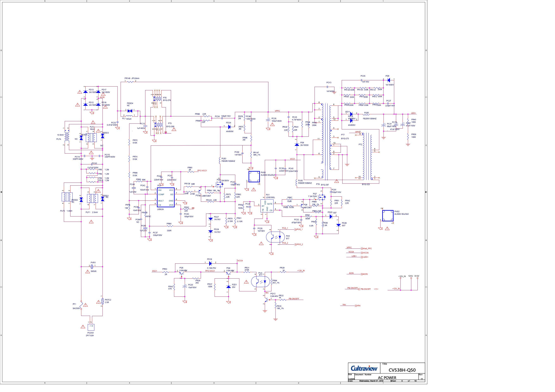
Task: Click the BYQ-273 value under PT7
Action: coord(345,139)
